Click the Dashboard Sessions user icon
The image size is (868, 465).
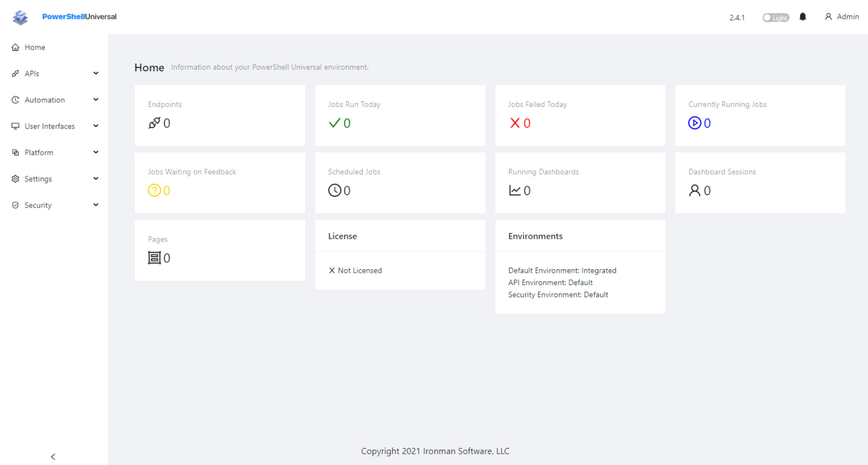(x=695, y=190)
